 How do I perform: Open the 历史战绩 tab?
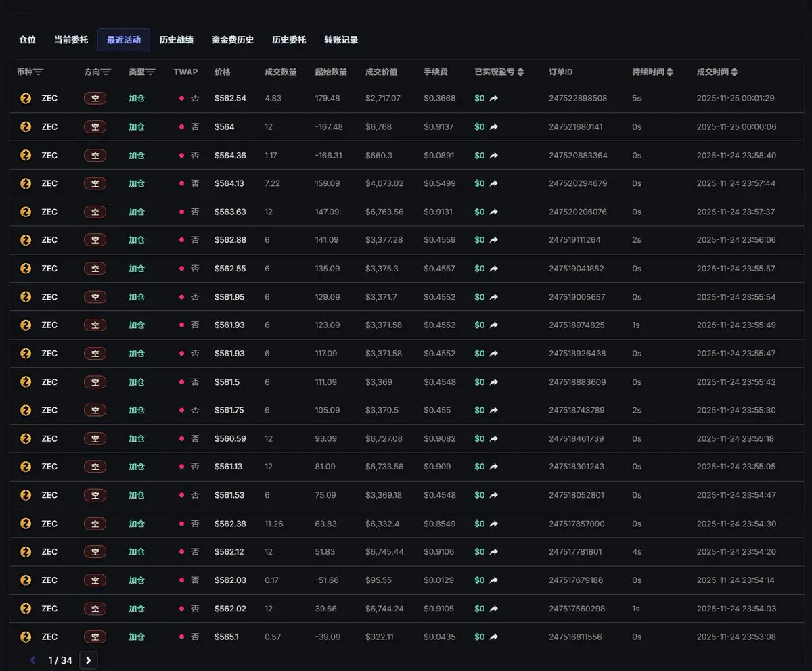177,40
